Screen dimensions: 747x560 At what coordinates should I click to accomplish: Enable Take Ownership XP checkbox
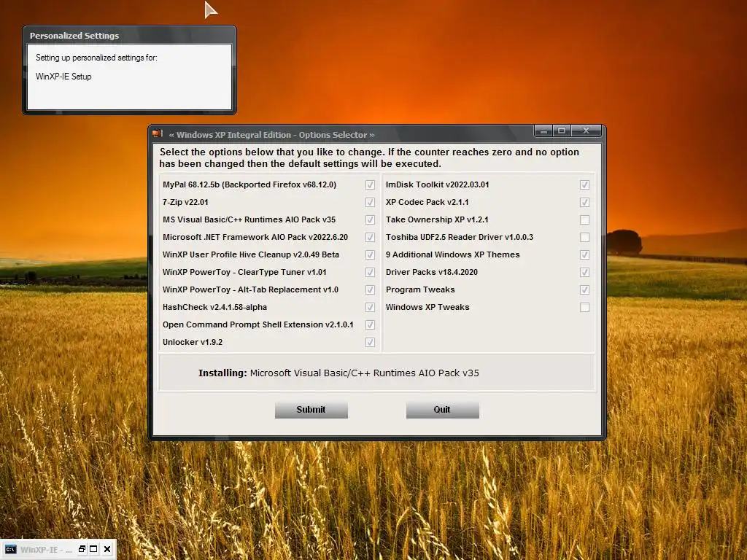584,220
